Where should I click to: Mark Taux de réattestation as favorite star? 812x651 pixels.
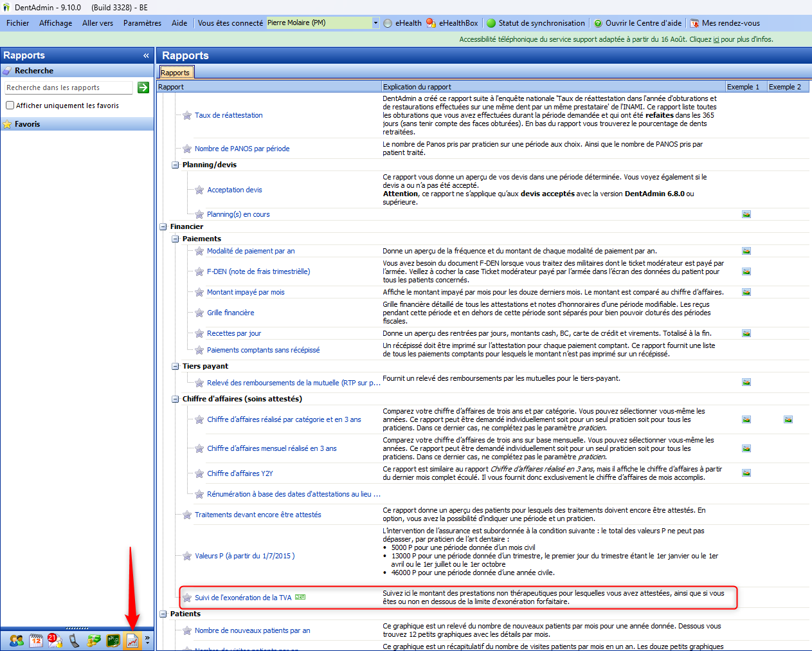coord(187,116)
